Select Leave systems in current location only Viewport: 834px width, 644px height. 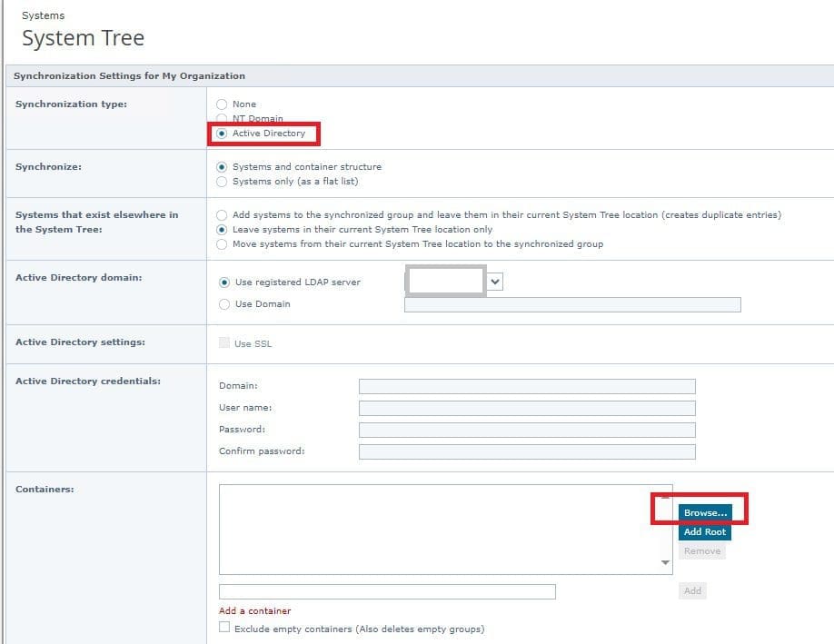(x=222, y=230)
